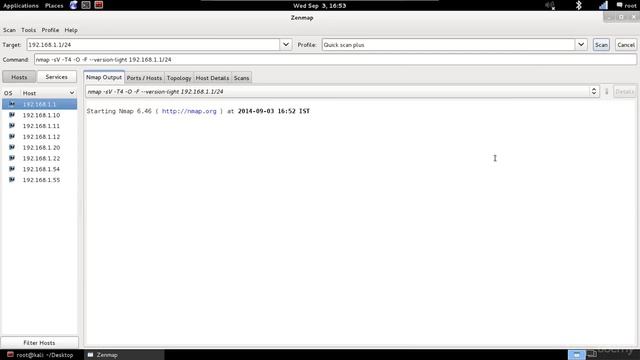
Task: Switch to the Topology tab
Action: [x=179, y=78]
